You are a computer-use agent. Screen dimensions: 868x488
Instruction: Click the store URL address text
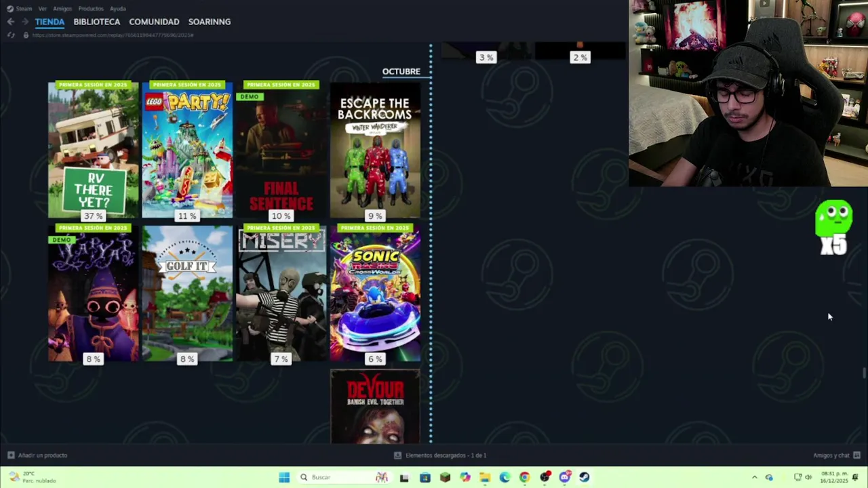click(113, 35)
